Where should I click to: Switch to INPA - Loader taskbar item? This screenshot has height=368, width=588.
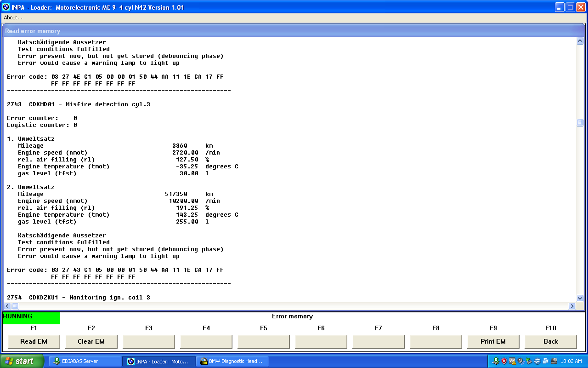(159, 361)
